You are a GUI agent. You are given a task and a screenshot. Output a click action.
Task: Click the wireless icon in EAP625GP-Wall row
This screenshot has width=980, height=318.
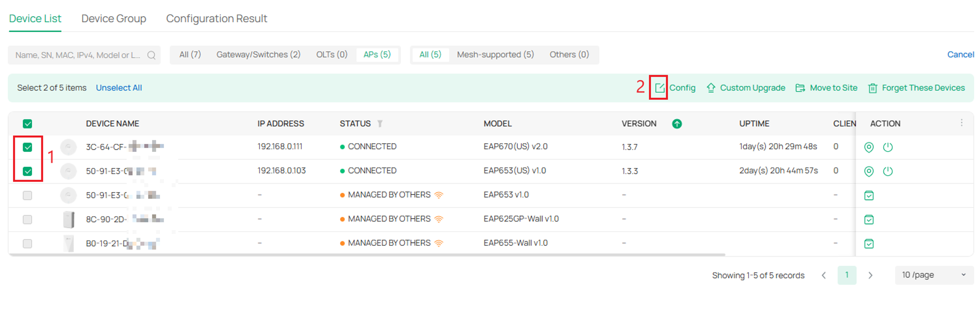tap(439, 219)
